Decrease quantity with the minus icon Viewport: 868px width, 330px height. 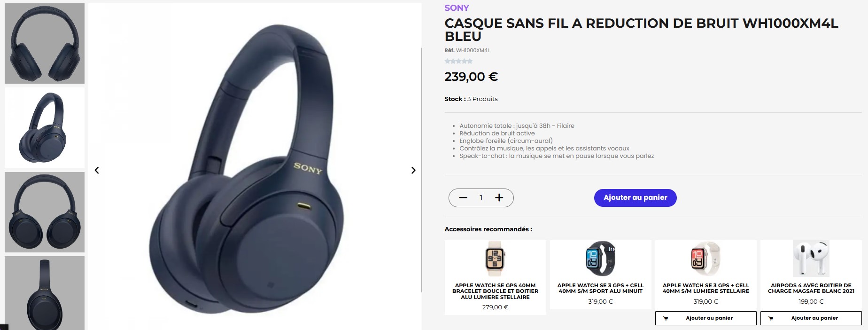click(463, 197)
